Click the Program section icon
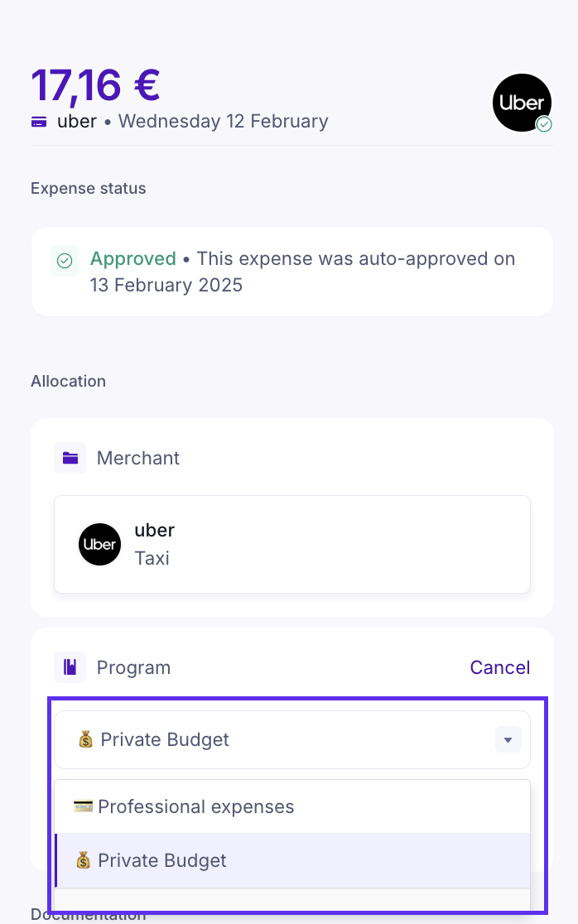578x924 pixels. (70, 667)
